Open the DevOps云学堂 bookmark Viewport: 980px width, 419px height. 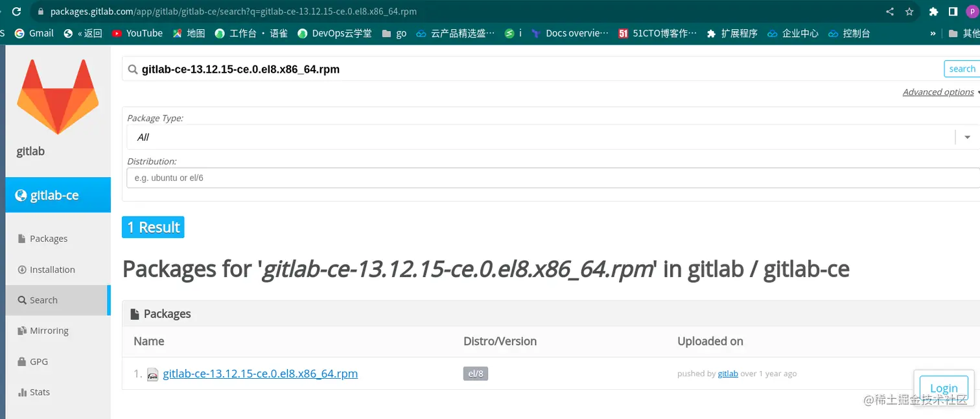click(334, 33)
